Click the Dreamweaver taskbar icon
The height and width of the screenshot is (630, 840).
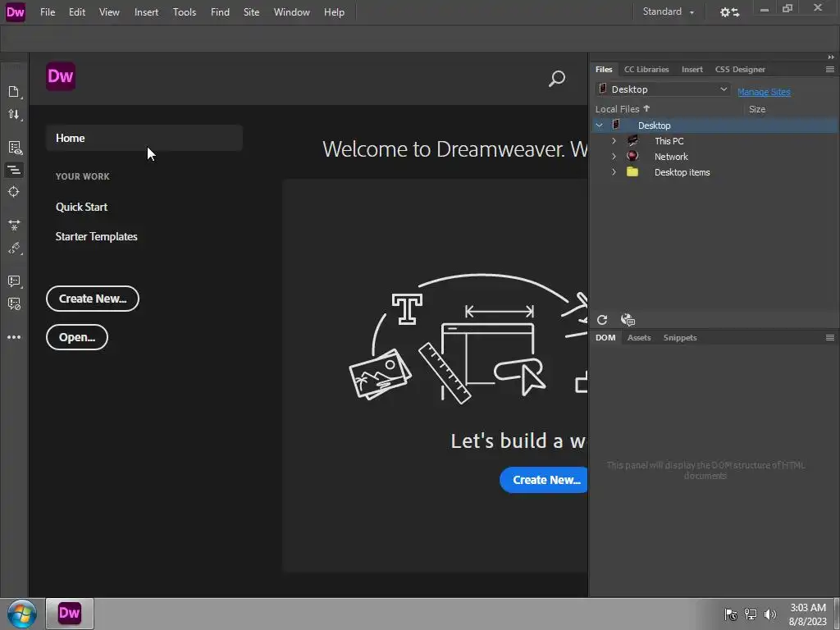[x=70, y=614]
